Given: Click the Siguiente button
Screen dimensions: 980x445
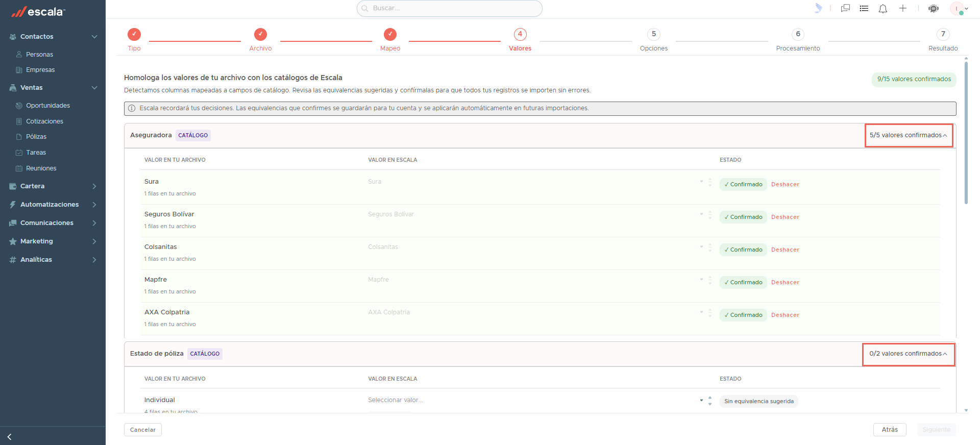Looking at the screenshot, I should tap(937, 430).
